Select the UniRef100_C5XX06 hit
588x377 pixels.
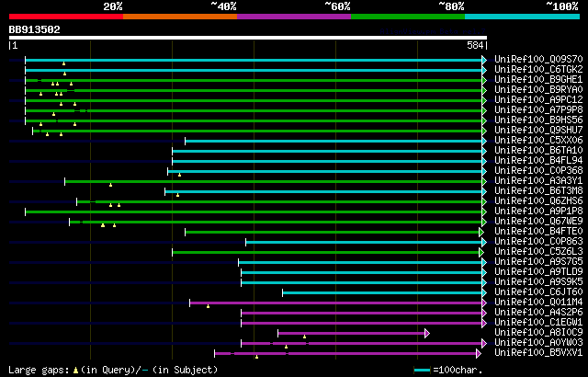[x=538, y=141]
